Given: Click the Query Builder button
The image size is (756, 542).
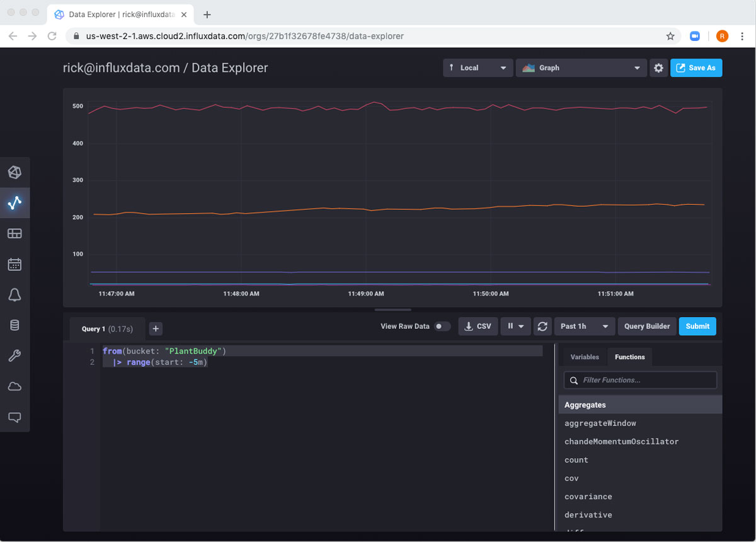Looking at the screenshot, I should pyautogui.click(x=646, y=326).
